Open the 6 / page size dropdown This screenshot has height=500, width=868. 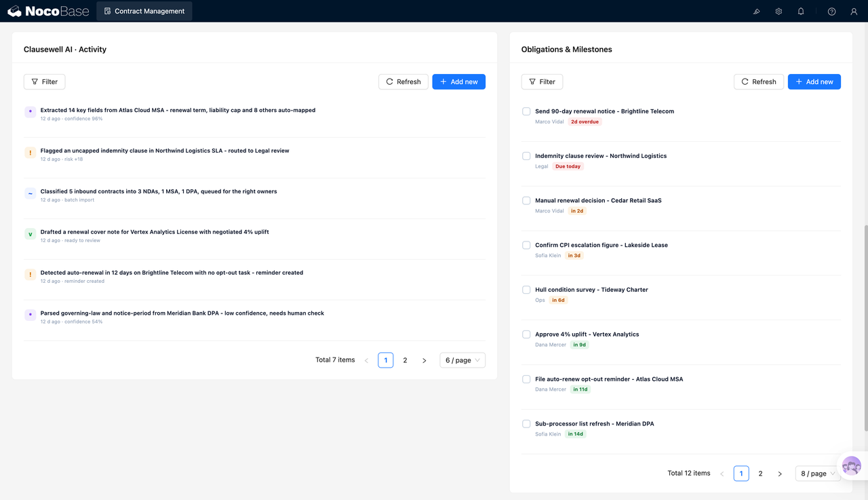(x=462, y=360)
